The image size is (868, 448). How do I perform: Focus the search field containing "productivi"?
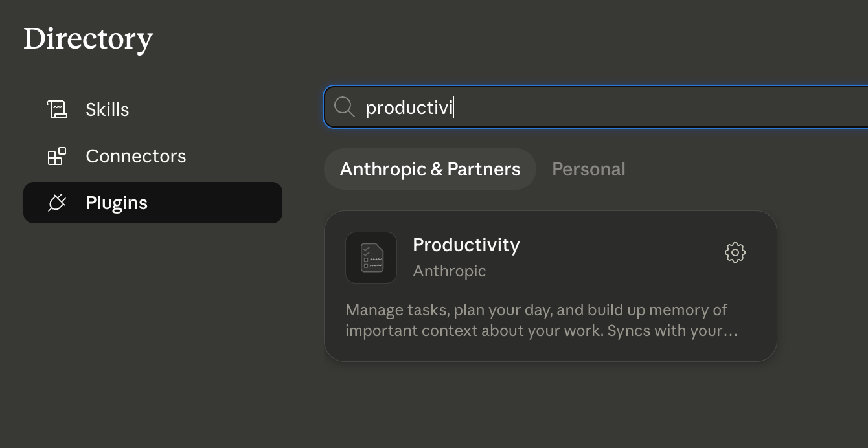coord(596,107)
